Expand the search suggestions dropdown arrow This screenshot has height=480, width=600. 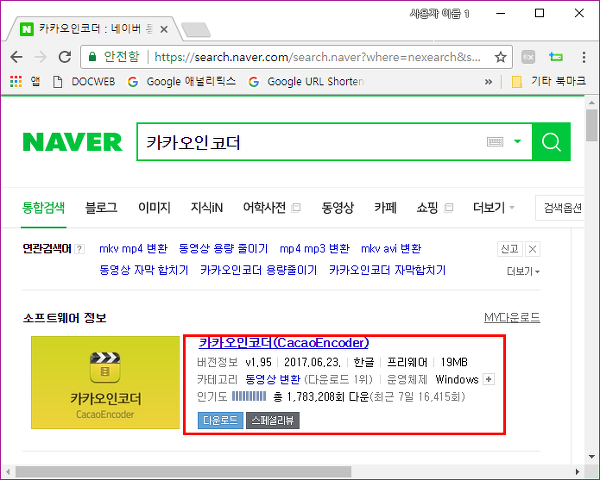[x=517, y=142]
